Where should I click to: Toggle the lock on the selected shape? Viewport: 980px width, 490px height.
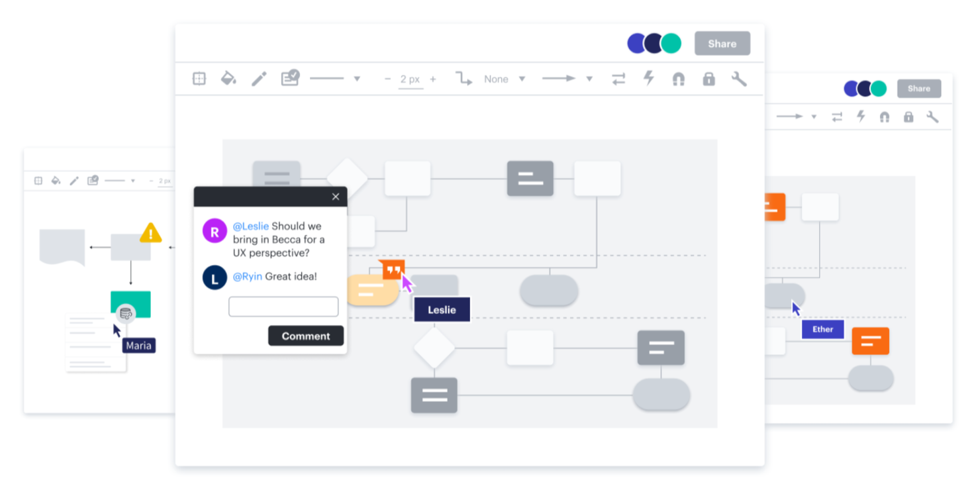708,79
